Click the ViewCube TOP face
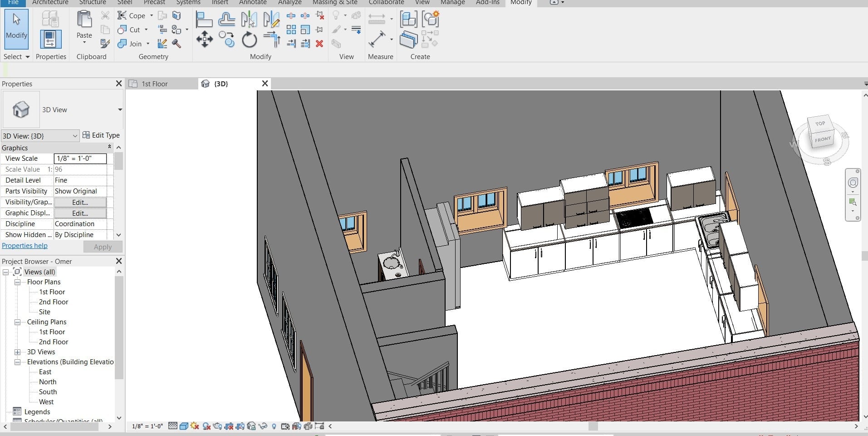The width and height of the screenshot is (868, 436). tap(820, 124)
